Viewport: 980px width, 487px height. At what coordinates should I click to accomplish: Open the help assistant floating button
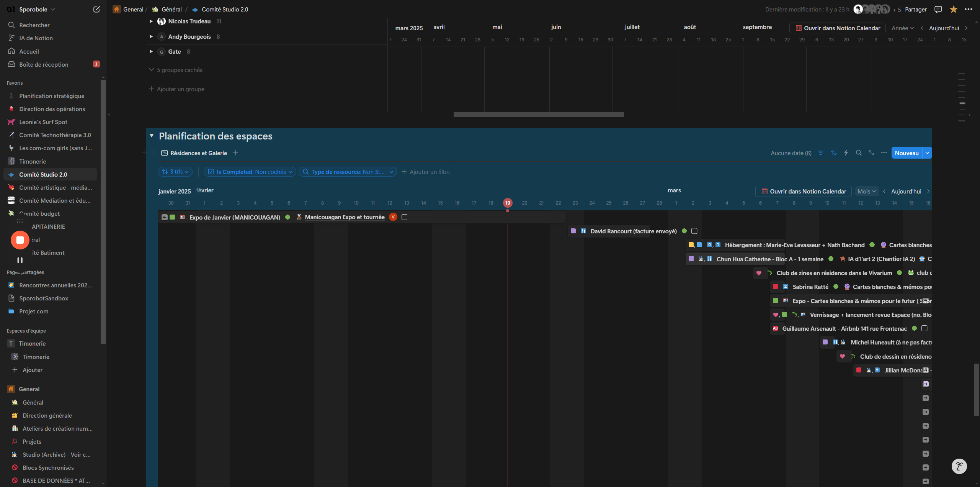959,466
